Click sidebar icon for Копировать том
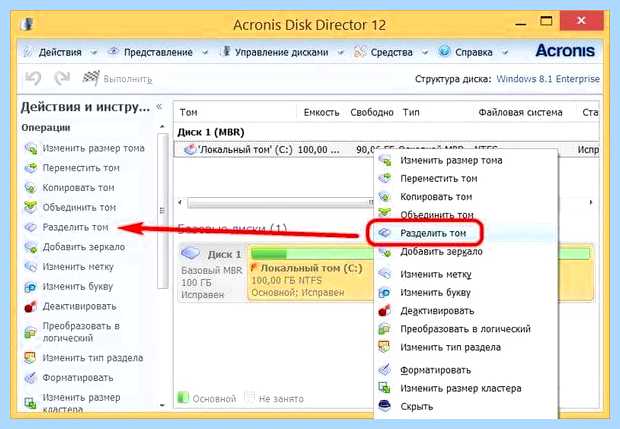Image resolution: width=620 pixels, height=429 pixels. 30,187
